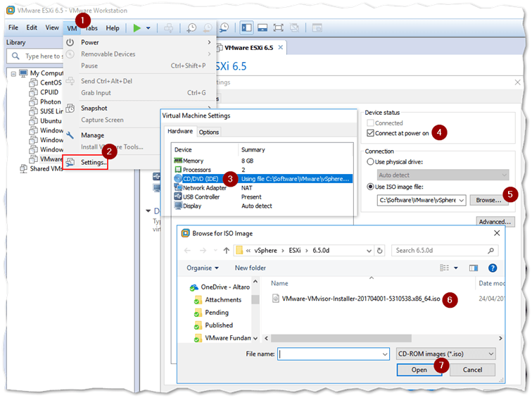532x398 pixels.
Task: Open the change view options dropdown
Action: tap(456, 268)
